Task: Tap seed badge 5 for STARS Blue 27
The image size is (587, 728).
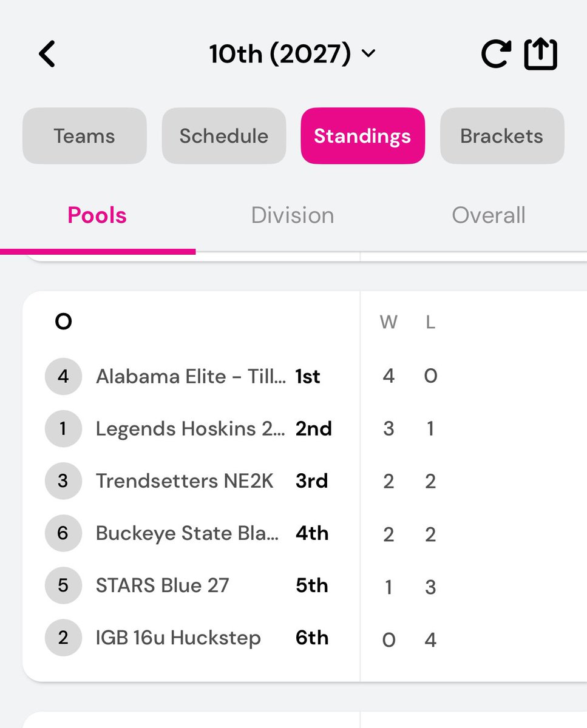Action: 63,585
